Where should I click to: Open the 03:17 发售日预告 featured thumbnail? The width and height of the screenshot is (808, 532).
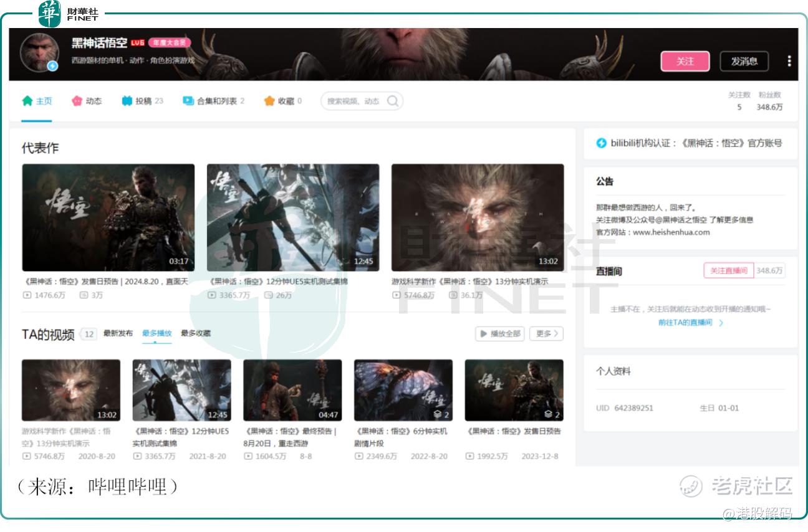point(108,217)
